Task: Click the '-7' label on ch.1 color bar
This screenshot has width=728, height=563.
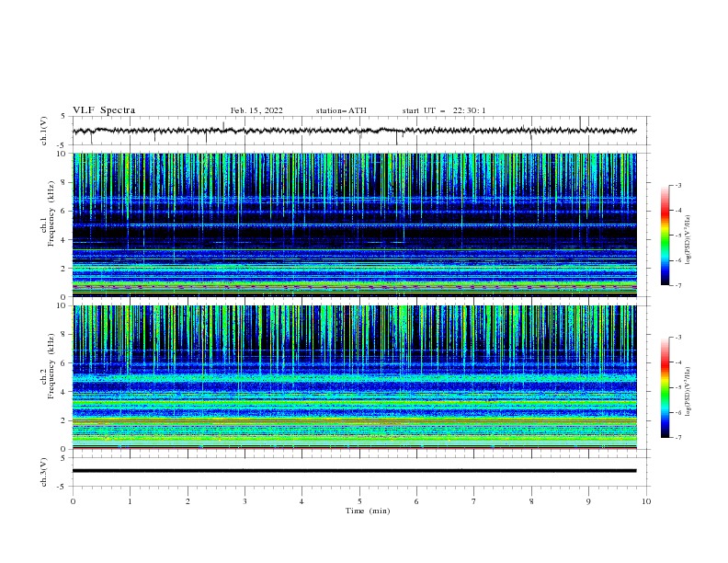Action: pos(677,285)
